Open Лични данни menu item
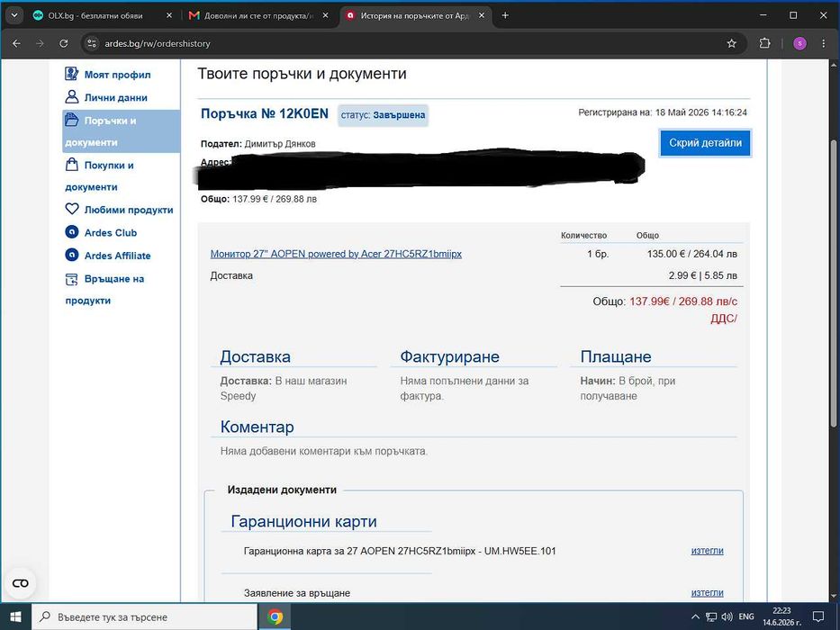This screenshot has width=840, height=630. coord(116,97)
